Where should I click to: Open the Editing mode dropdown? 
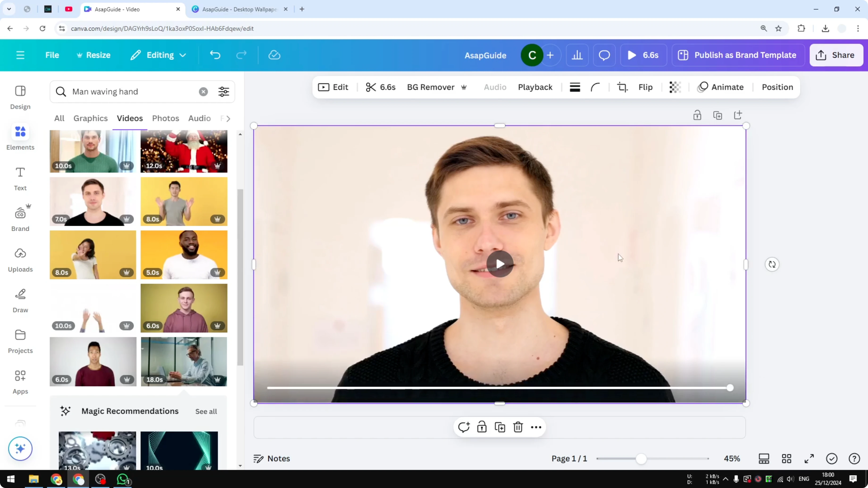click(158, 55)
